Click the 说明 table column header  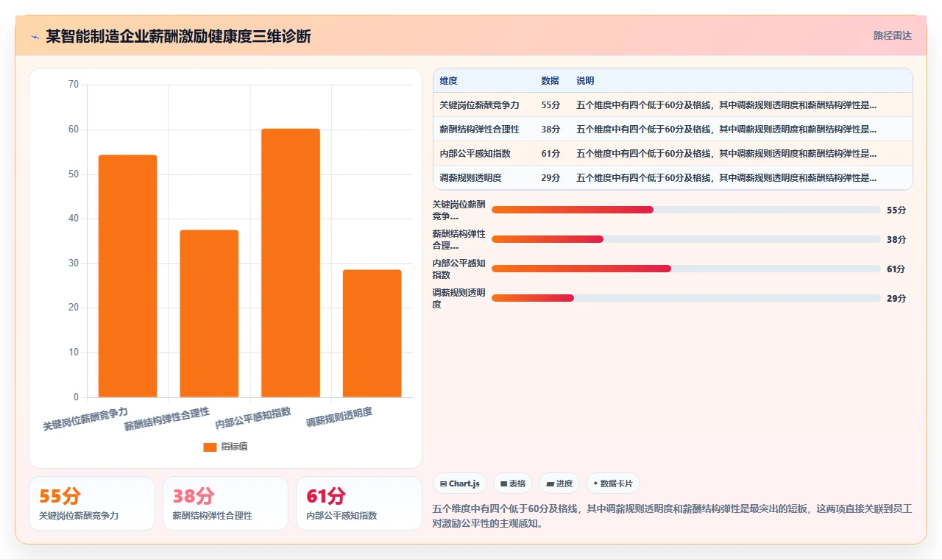[585, 80]
